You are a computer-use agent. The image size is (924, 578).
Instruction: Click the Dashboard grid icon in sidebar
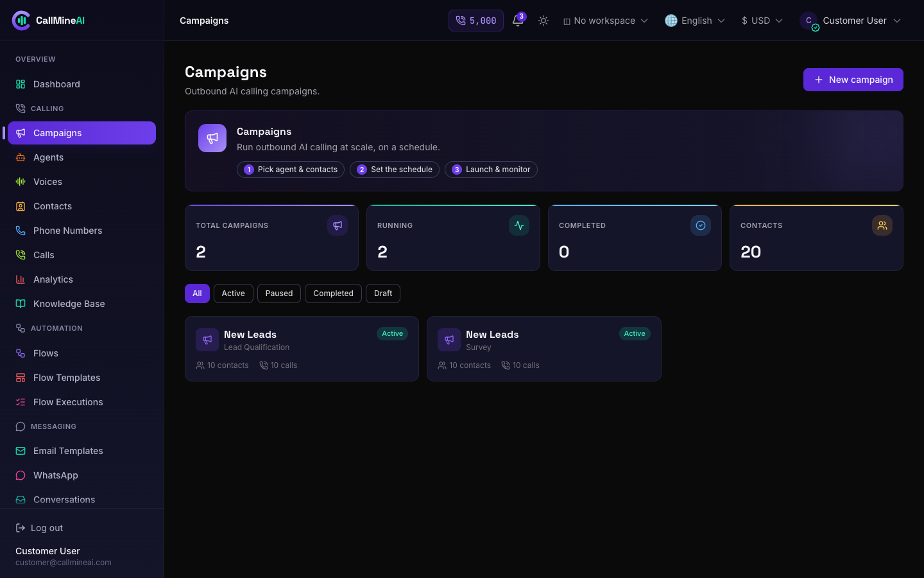21,84
